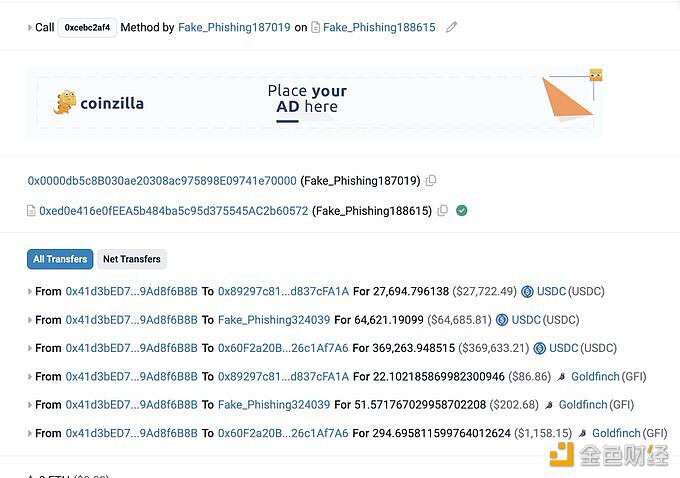This screenshot has width=680, height=478.
Task: Click the contract file icon before 0xed0e416e address
Action: [x=31, y=211]
